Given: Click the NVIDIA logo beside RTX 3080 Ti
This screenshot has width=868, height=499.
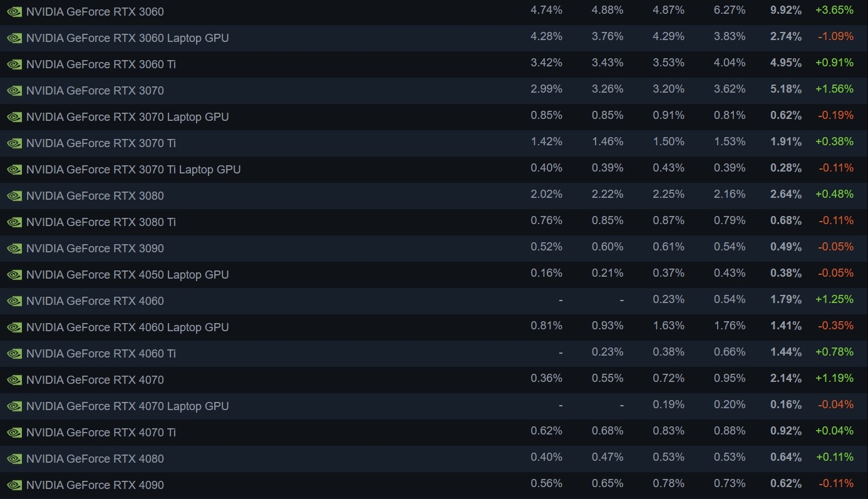Looking at the screenshot, I should click(14, 222).
